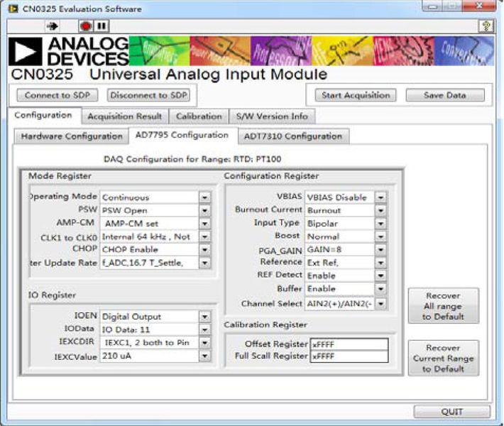Image resolution: width=504 pixels, height=426 pixels.
Task: Click the 'AMP-CM set' value field
Action: (x=150, y=224)
